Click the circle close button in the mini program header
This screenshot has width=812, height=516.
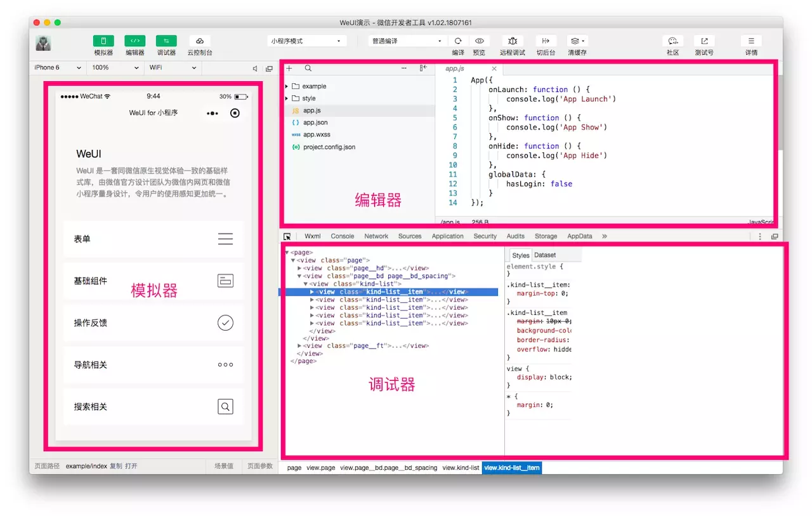click(235, 113)
